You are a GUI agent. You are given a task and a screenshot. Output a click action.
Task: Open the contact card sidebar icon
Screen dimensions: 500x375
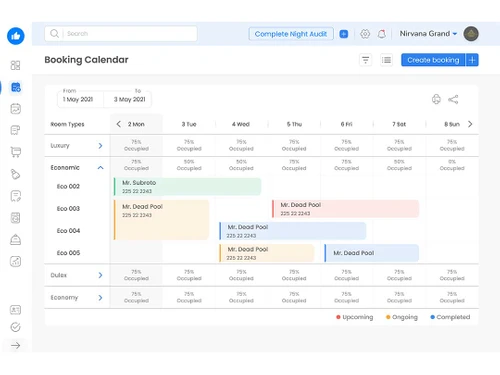(x=15, y=310)
